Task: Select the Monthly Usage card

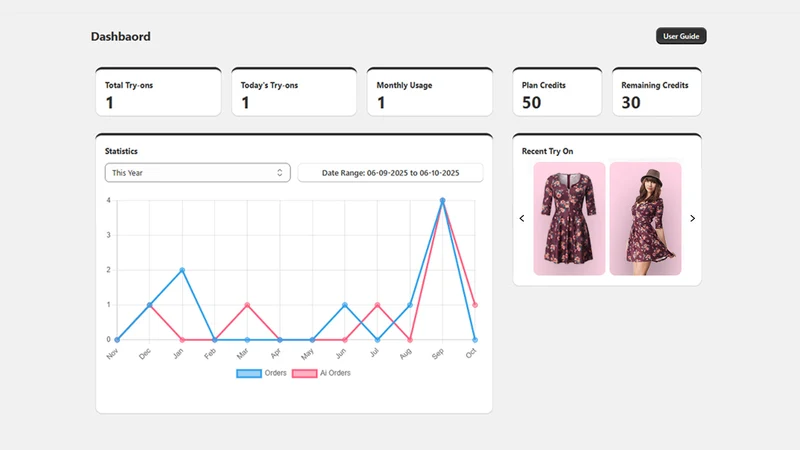Action: pos(430,92)
